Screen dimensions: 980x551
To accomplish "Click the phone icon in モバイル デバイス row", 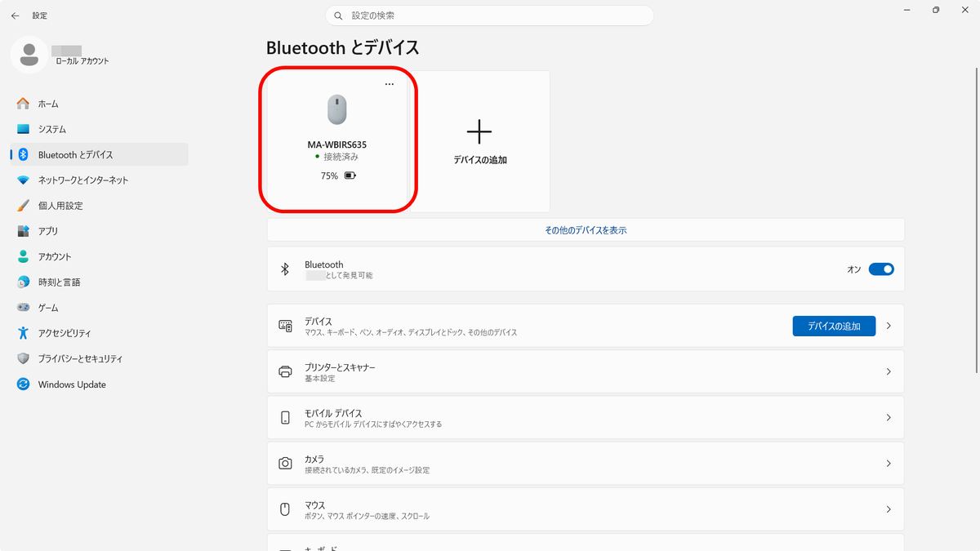I will click(285, 417).
